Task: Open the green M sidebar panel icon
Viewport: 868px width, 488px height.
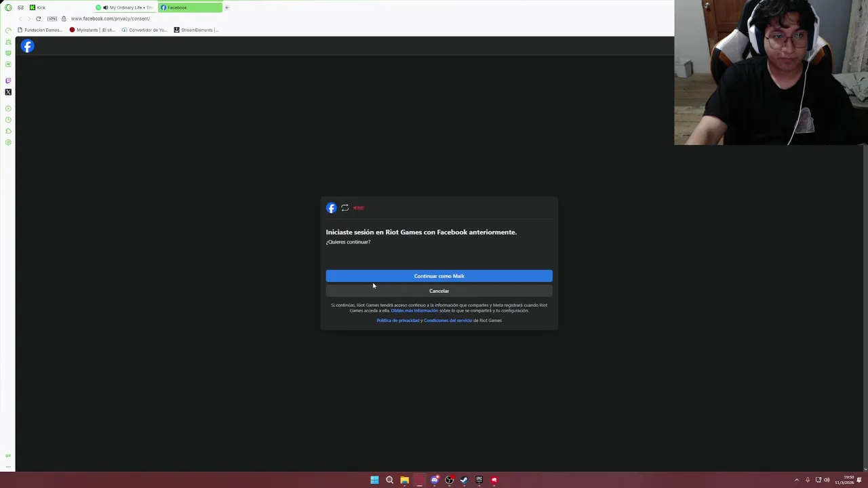Action: tap(8, 64)
